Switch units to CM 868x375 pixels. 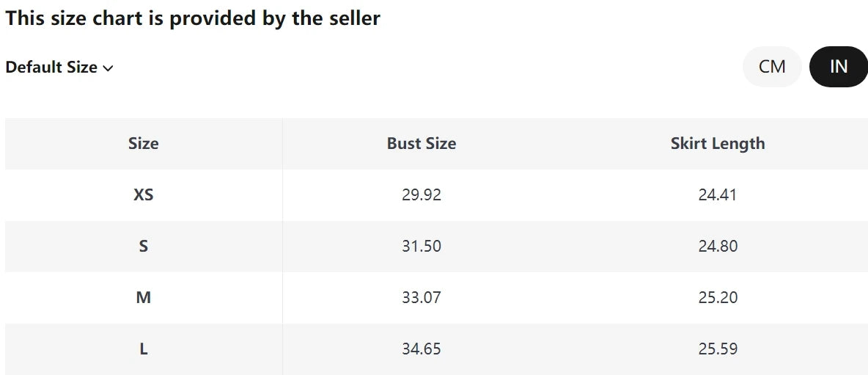click(x=772, y=67)
